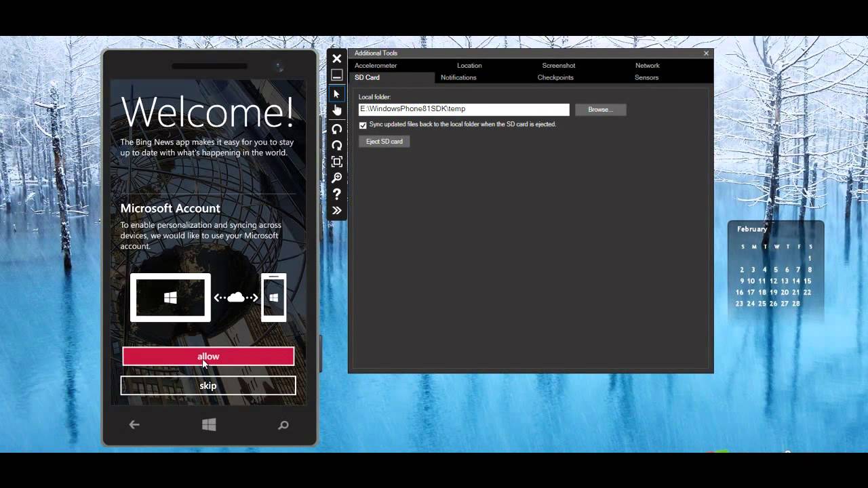Switch to the Accelerometer tab
The width and height of the screenshot is (868, 488).
point(376,66)
